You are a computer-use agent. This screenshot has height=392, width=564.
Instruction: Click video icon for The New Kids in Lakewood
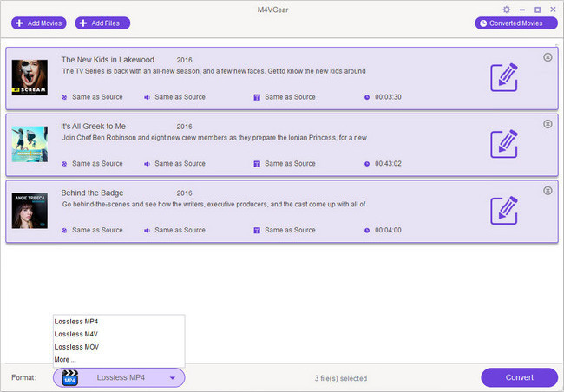coord(64,97)
